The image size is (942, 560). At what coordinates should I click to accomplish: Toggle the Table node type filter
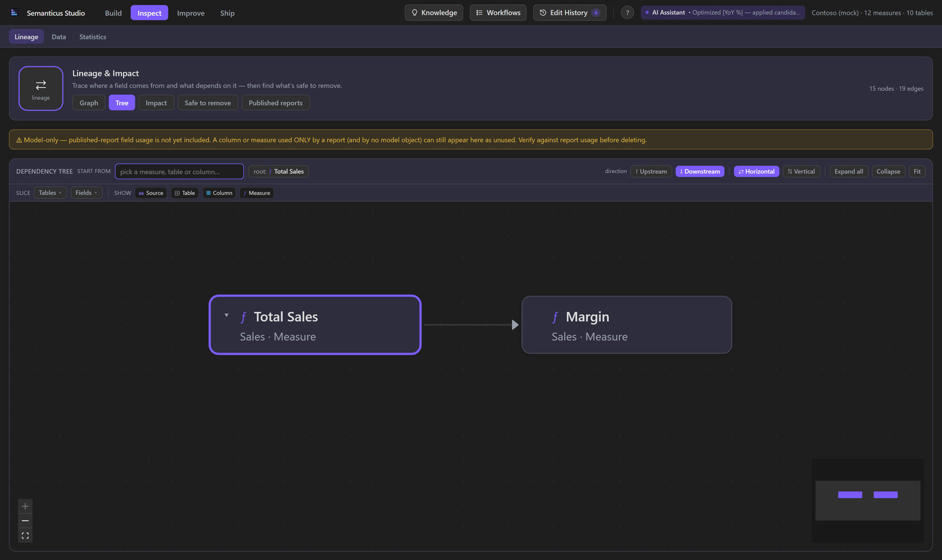tap(185, 193)
